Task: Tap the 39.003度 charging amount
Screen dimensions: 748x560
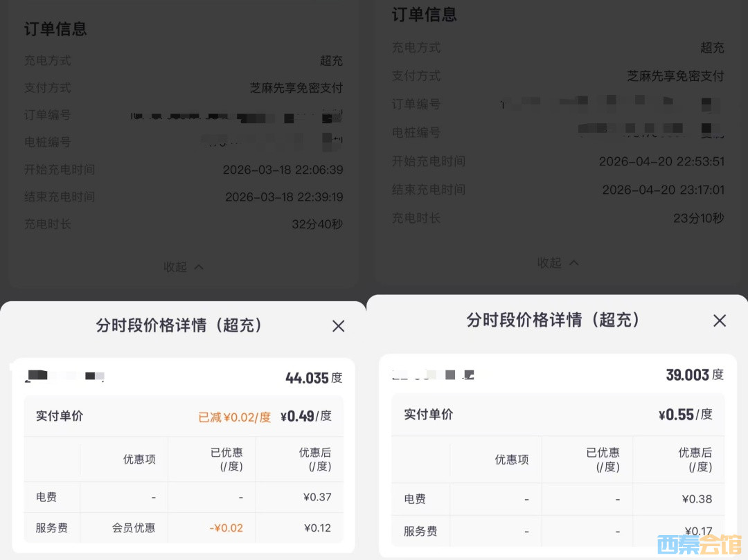Action: [695, 374]
